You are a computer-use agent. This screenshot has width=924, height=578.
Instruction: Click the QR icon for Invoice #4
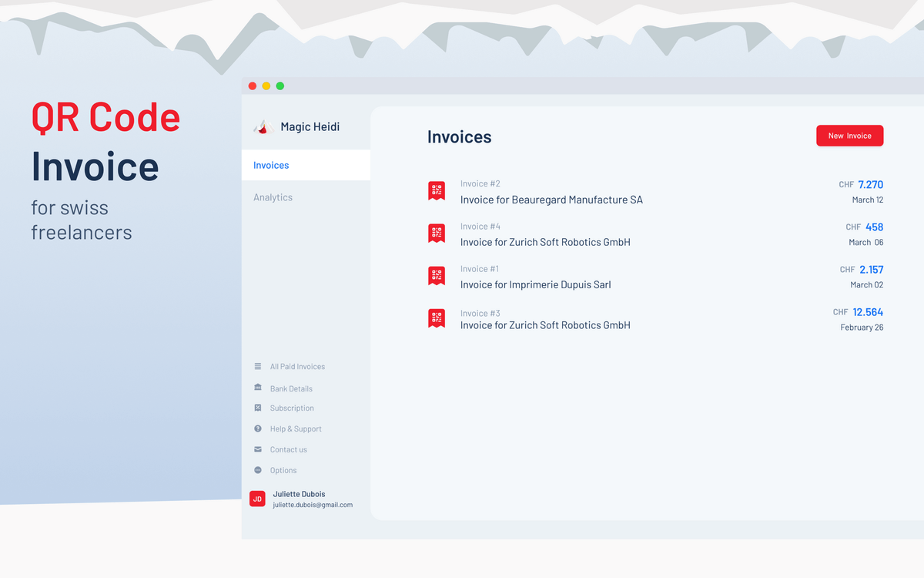(437, 234)
